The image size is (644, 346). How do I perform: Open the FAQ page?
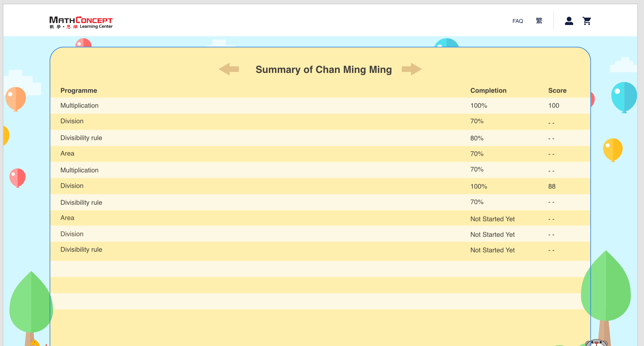click(518, 21)
